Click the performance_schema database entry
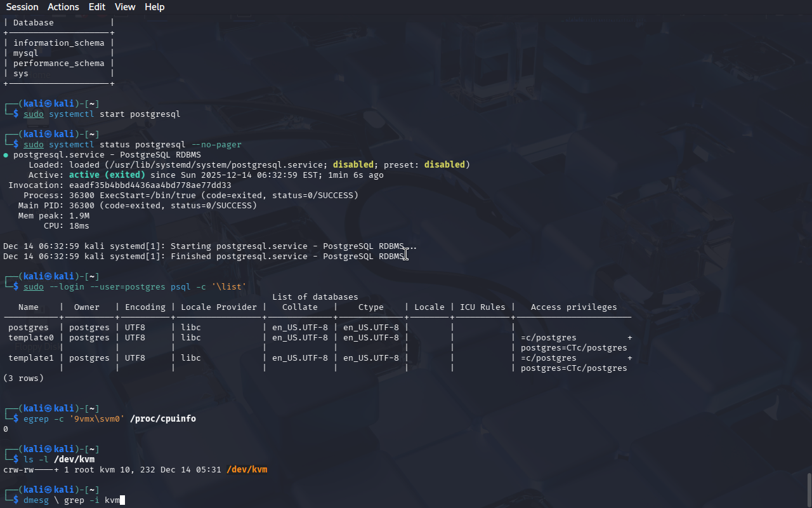The width and height of the screenshot is (812, 508). click(59, 63)
